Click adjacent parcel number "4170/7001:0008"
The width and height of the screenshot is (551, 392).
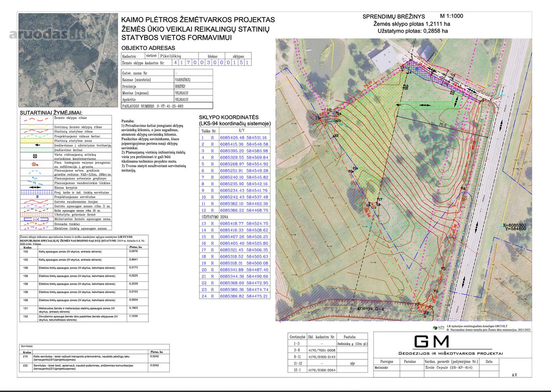[x=323, y=350]
